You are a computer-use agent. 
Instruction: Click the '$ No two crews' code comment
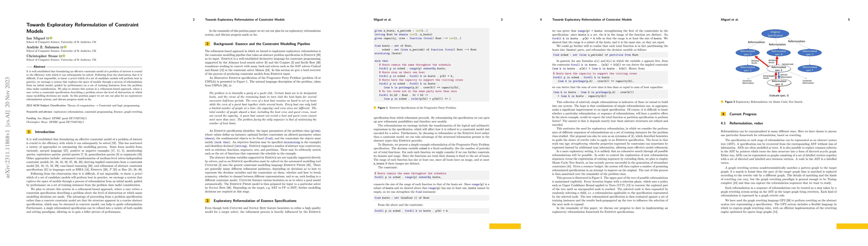click(418, 91)
